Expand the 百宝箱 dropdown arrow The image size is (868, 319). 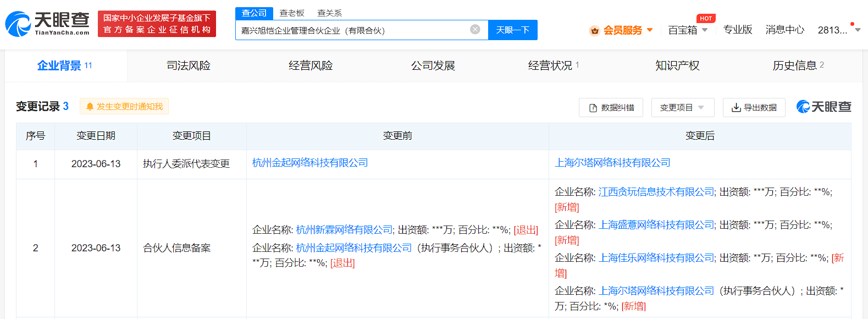point(705,30)
